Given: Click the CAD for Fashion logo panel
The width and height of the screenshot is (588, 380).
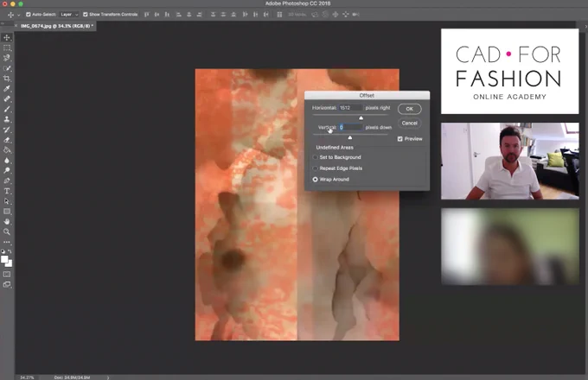Looking at the screenshot, I should point(510,71).
